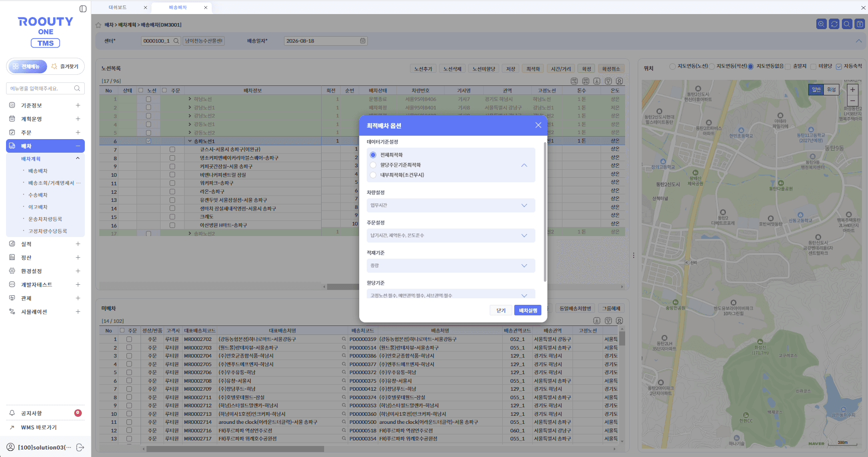868x457 pixels.
Task: Close the 배송배차 tab with its X icon
Action: [206, 8]
